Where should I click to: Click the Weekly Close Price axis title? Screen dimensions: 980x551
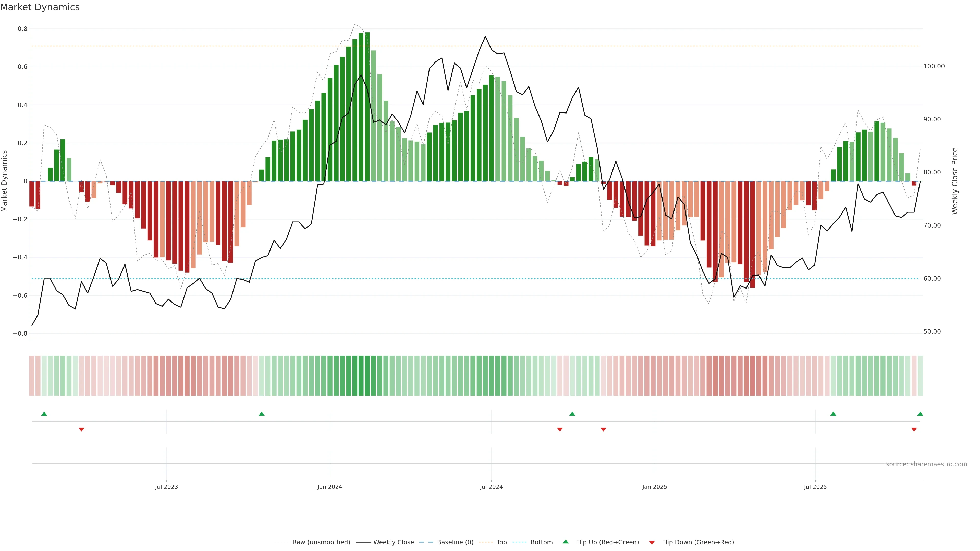click(954, 181)
